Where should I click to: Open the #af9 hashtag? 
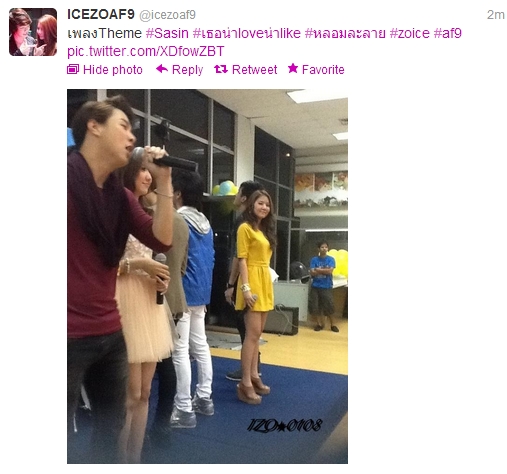coord(448,33)
